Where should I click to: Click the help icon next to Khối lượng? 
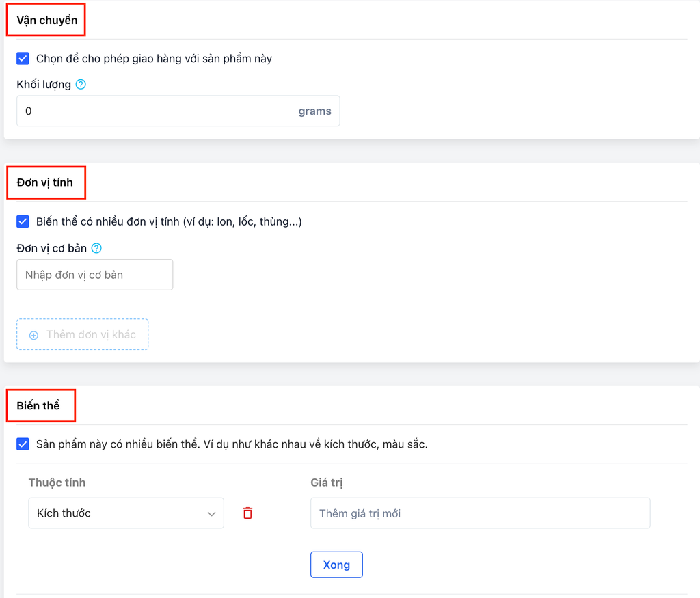81,85
